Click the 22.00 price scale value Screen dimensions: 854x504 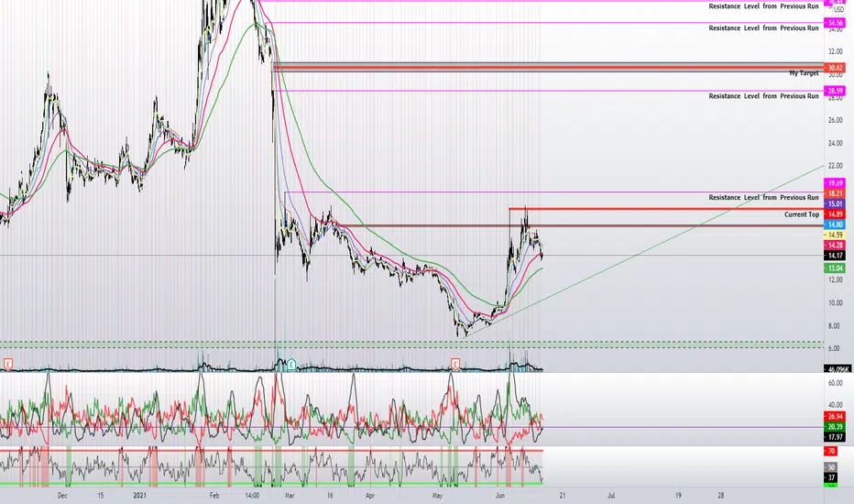pos(835,166)
